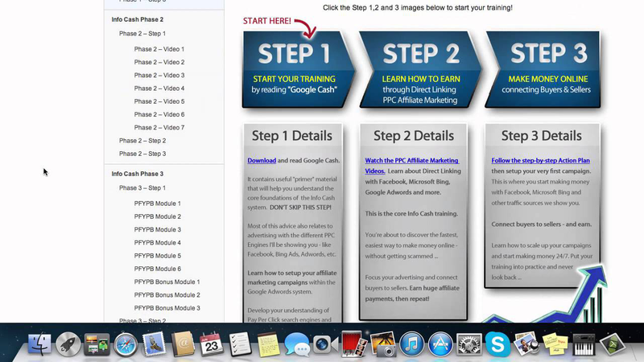Open the Info Cash Phase 3 section
The image size is (644, 362).
click(137, 174)
